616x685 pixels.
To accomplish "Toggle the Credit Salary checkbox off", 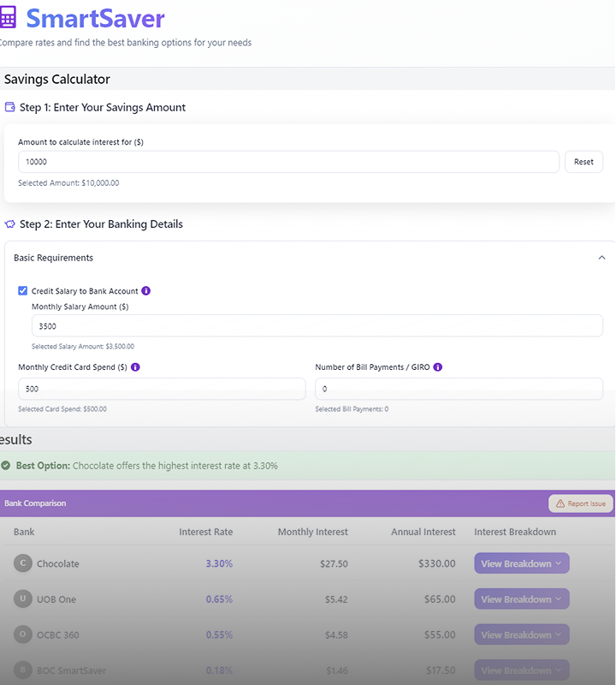I will (22, 290).
